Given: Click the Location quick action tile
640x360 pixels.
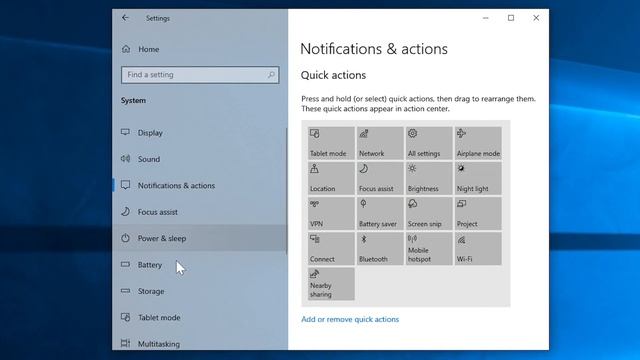Looking at the screenshot, I should click(x=331, y=178).
